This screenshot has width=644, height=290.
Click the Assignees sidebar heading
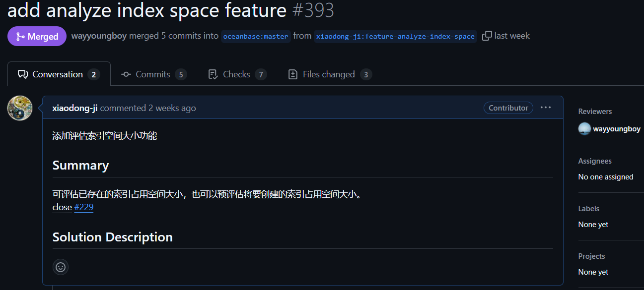click(595, 161)
